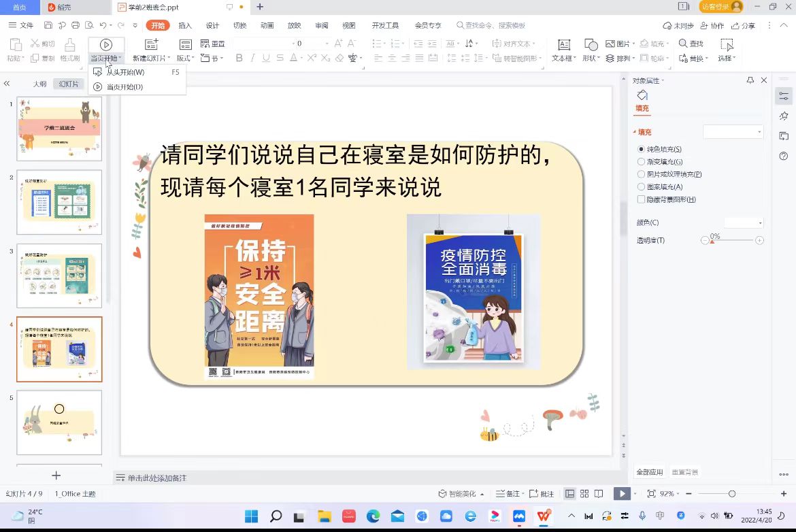The width and height of the screenshot is (796, 532).
Task: Choose 从头开始 from the slideshow menu
Action: coord(125,72)
